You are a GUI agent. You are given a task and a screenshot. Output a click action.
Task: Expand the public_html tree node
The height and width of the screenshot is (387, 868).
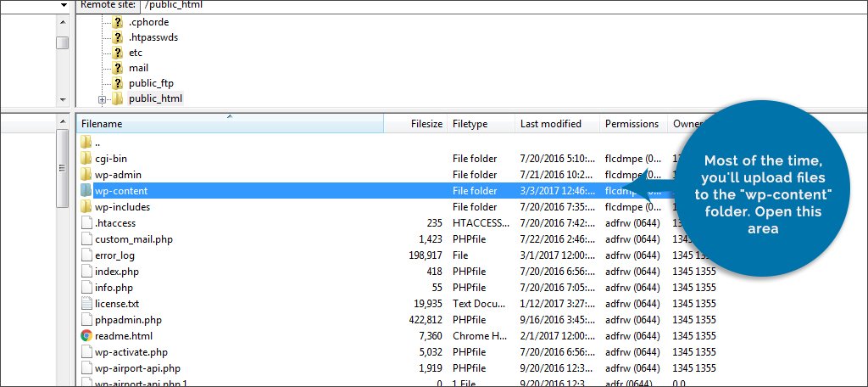103,99
